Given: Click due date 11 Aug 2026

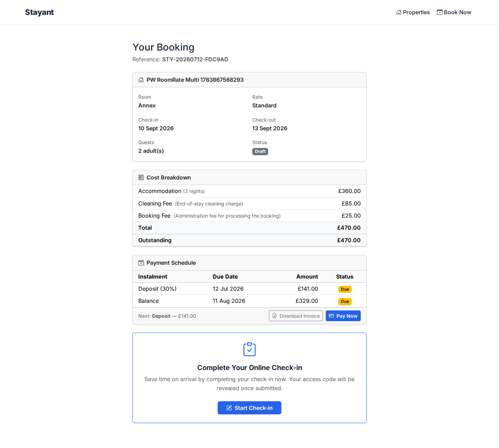Looking at the screenshot, I should pos(229,301).
